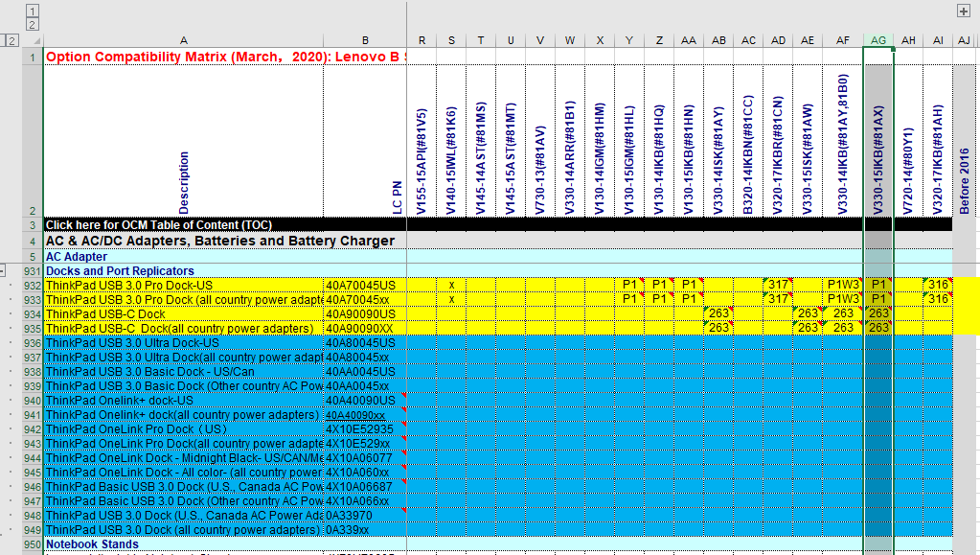The height and width of the screenshot is (555, 980).
Task: Select column V header
Action: point(540,40)
